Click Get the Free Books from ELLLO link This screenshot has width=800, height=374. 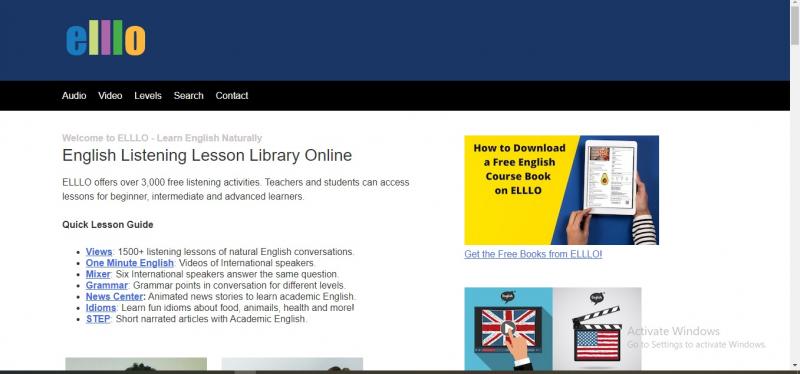point(533,254)
